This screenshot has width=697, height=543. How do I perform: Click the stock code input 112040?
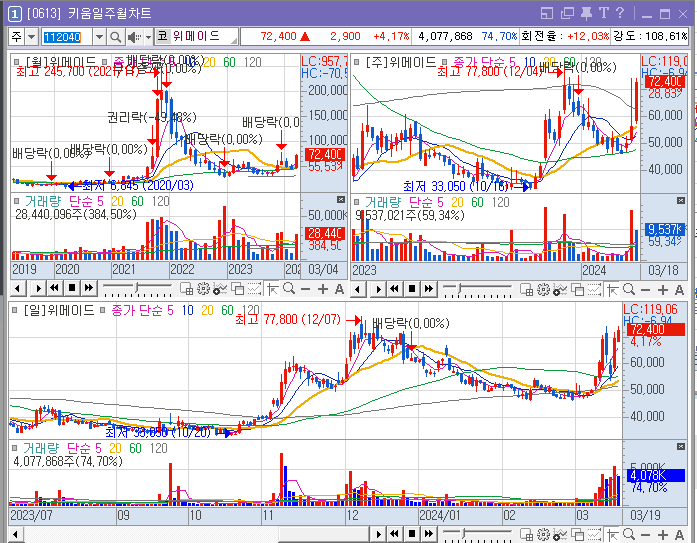(x=67, y=37)
